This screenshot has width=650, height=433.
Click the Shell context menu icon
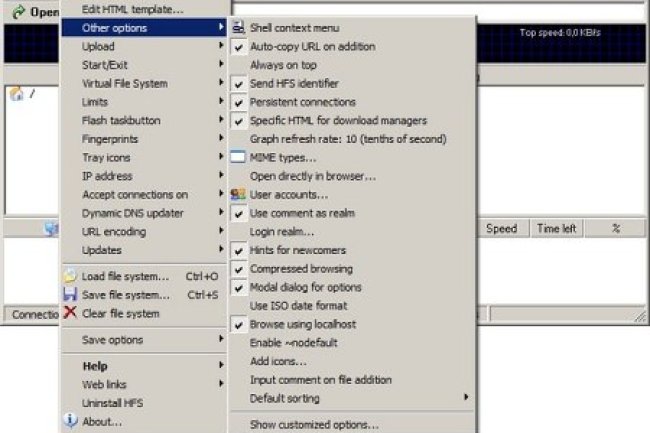pyautogui.click(x=238, y=27)
